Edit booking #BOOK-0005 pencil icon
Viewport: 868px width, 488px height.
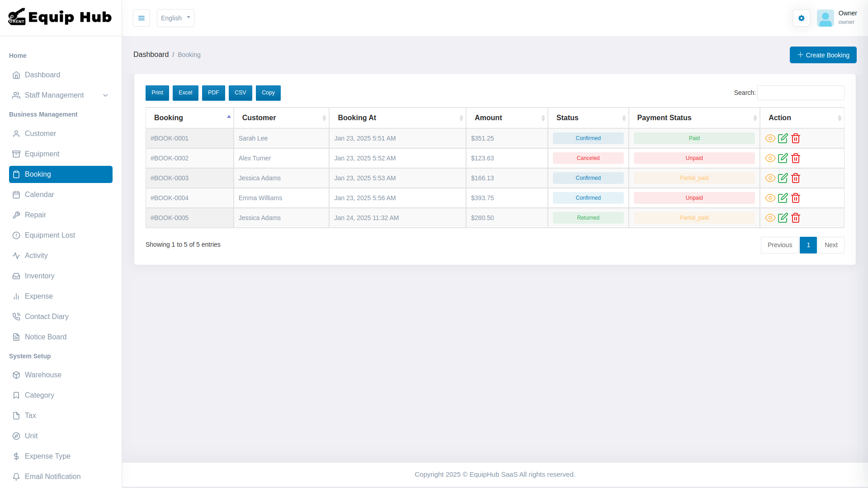[783, 218]
